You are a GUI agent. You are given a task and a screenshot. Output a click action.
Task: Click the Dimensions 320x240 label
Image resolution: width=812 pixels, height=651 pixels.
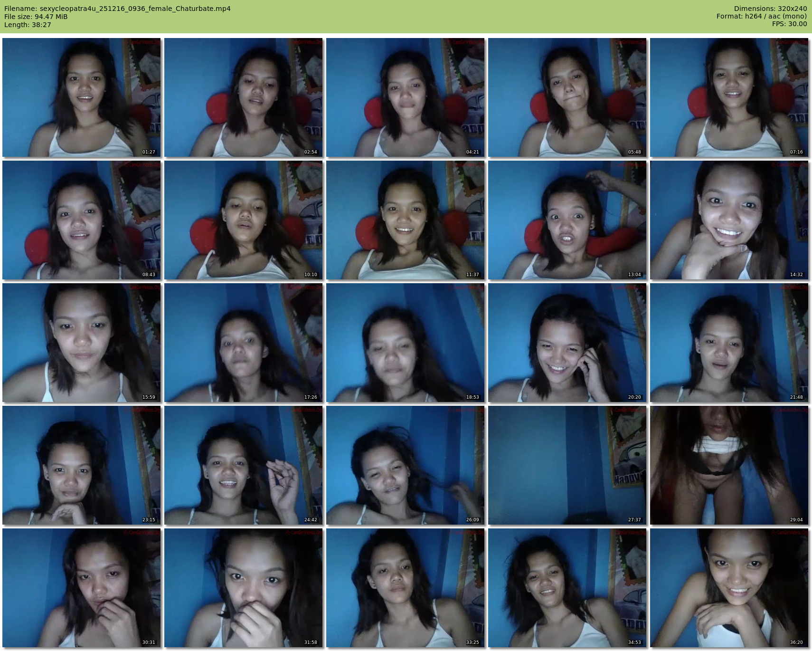point(770,9)
